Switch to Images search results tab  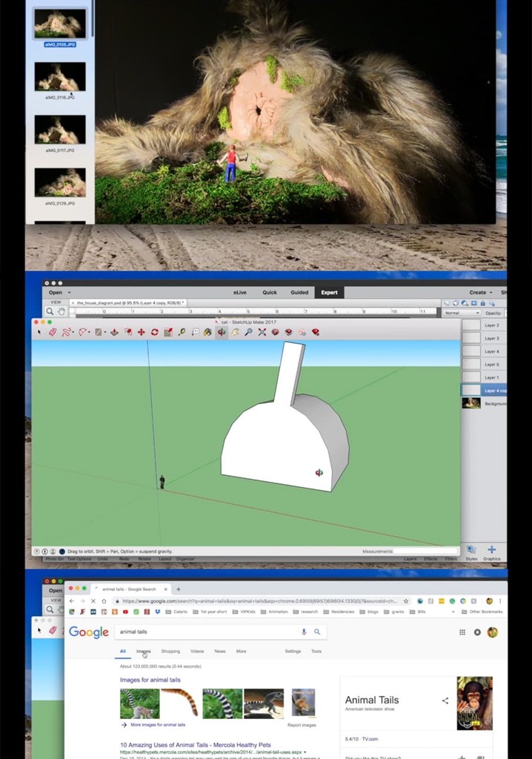[143, 652]
